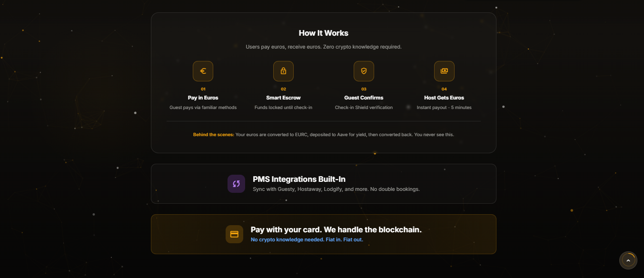Select the "Smart Escrow" step title

click(x=283, y=98)
